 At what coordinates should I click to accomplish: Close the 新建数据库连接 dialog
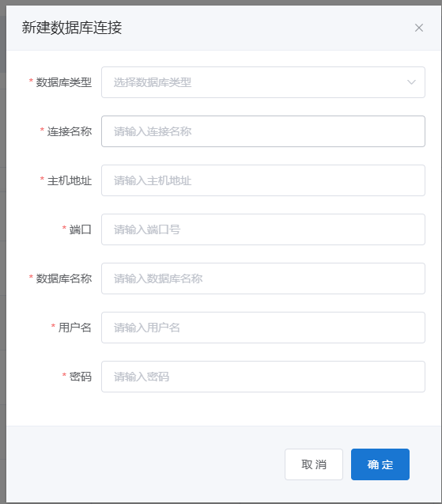tap(419, 28)
